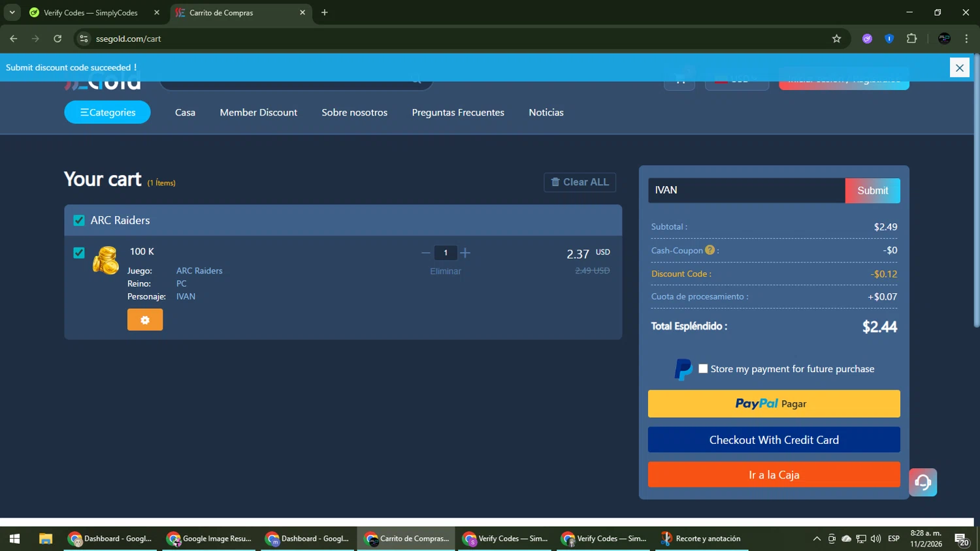The height and width of the screenshot is (551, 980).
Task: Open Preguntas Frecuentes page
Action: click(458, 112)
